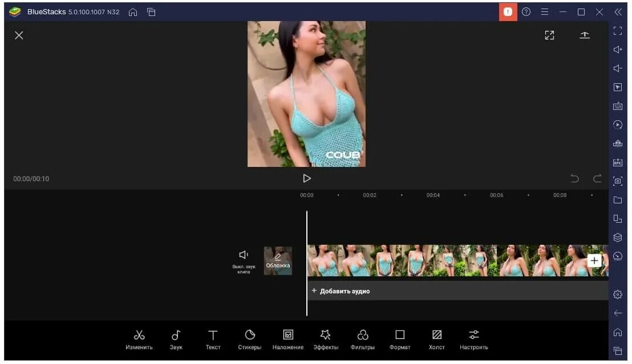Open BlueStacks help question mark

point(526,11)
